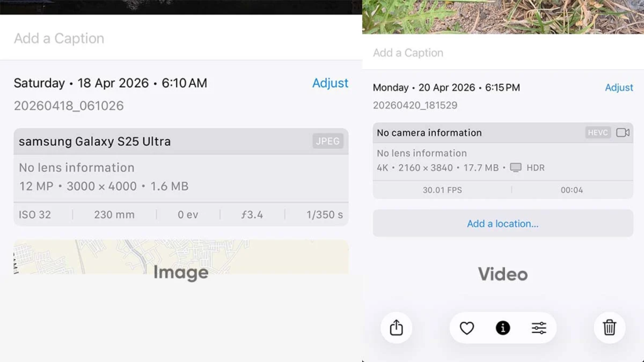Click Adjust next to Saturday 18 Apr date
The image size is (644, 362).
point(330,83)
